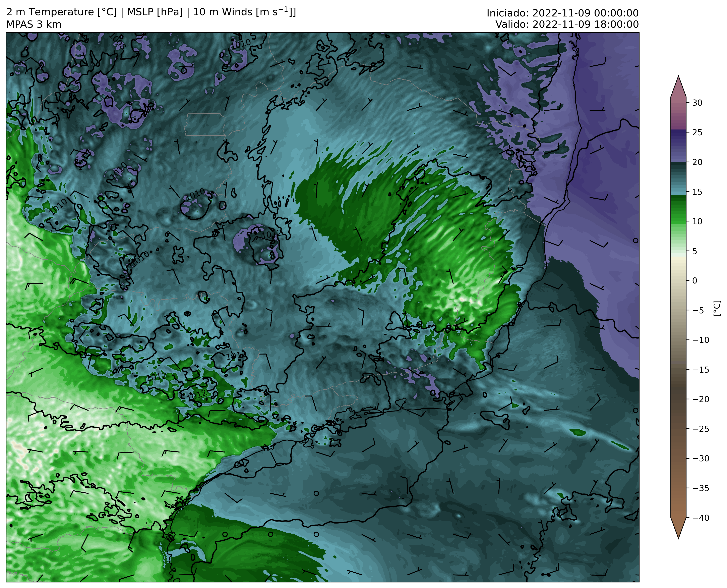Click the "Valido: 2022-11-09 18:00:00" label
727x588 pixels.
(567, 24)
